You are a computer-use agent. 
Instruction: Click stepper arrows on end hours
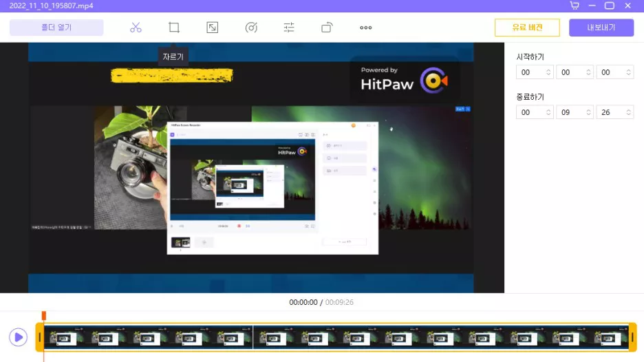click(x=548, y=112)
